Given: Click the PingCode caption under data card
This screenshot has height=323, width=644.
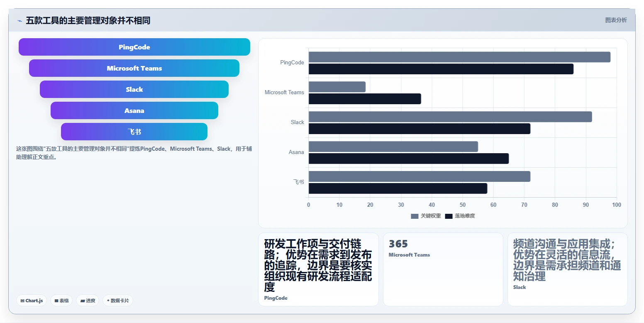Looking at the screenshot, I should pyautogui.click(x=276, y=298).
